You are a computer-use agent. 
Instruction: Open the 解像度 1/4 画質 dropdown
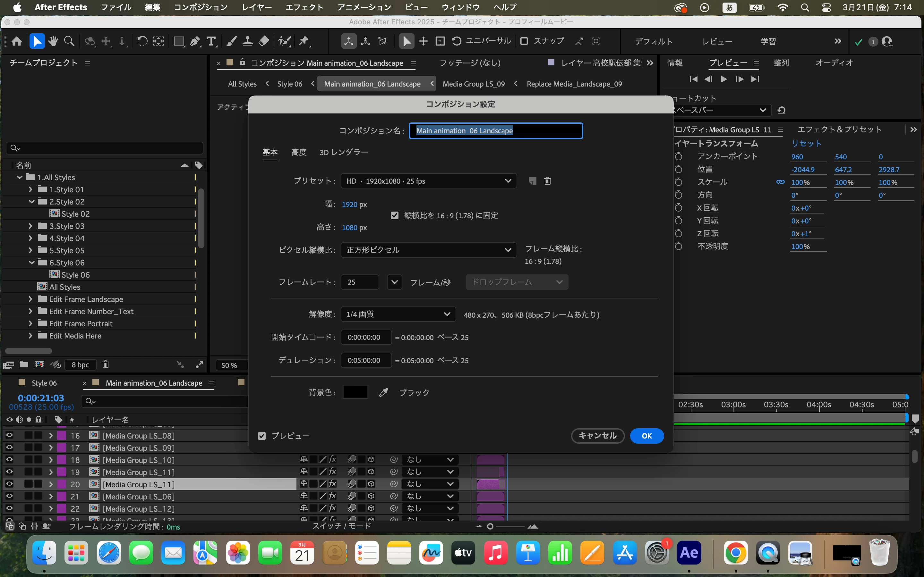(398, 314)
